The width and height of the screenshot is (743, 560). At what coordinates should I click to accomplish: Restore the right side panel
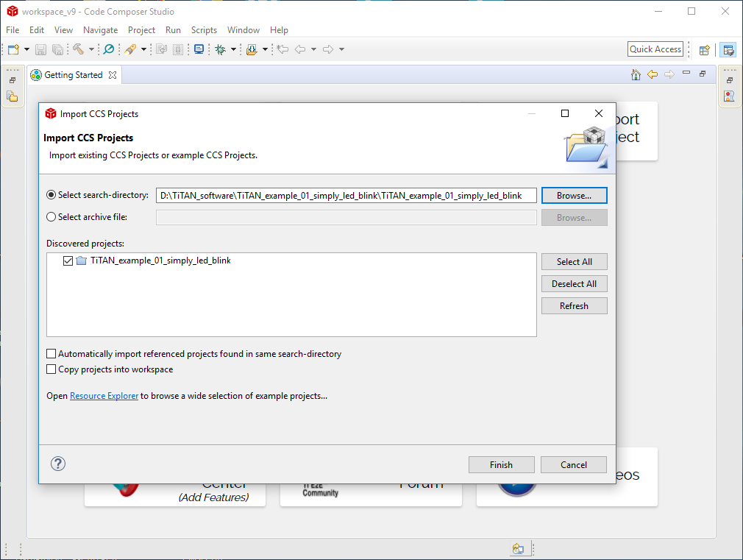pyautogui.click(x=730, y=81)
